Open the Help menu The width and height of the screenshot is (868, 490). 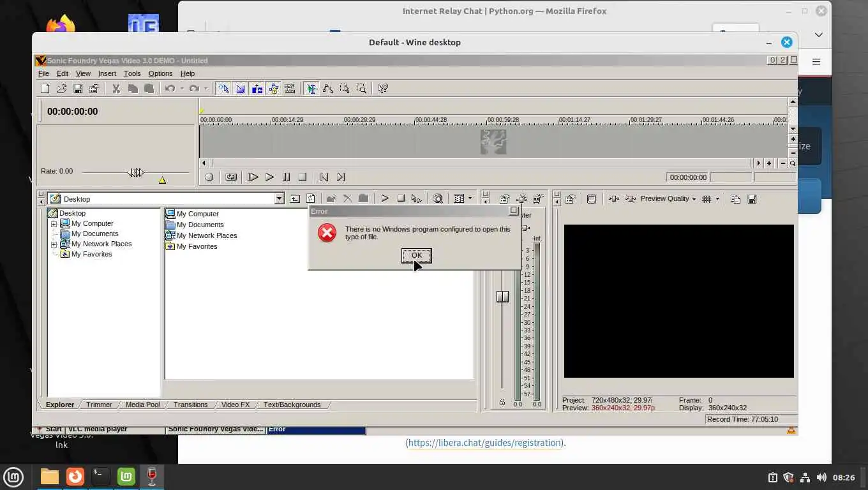pyautogui.click(x=188, y=73)
